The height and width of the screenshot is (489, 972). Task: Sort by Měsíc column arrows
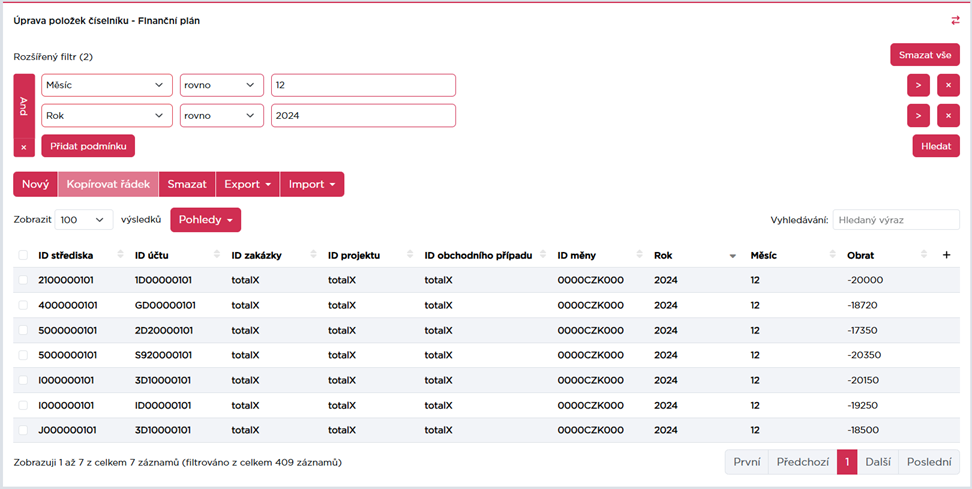tap(833, 255)
